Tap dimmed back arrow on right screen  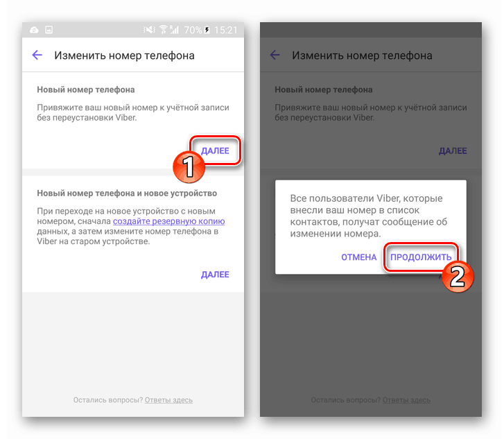tap(275, 55)
